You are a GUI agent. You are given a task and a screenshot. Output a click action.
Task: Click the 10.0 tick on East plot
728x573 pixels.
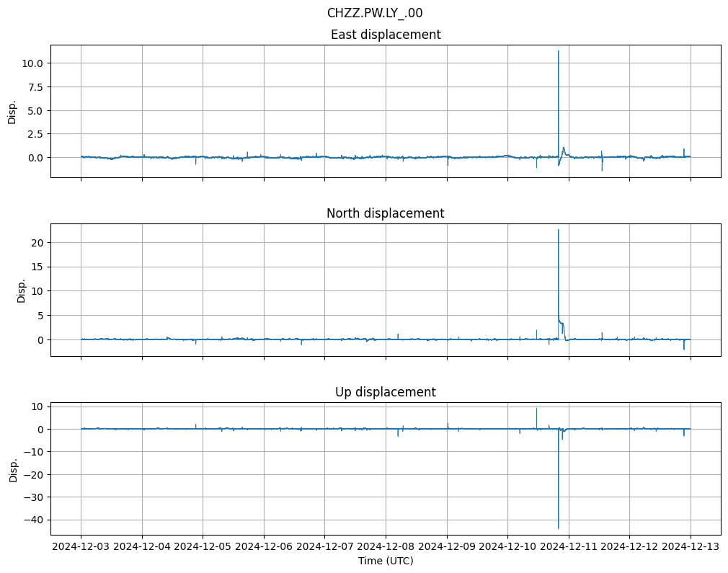tap(32, 63)
